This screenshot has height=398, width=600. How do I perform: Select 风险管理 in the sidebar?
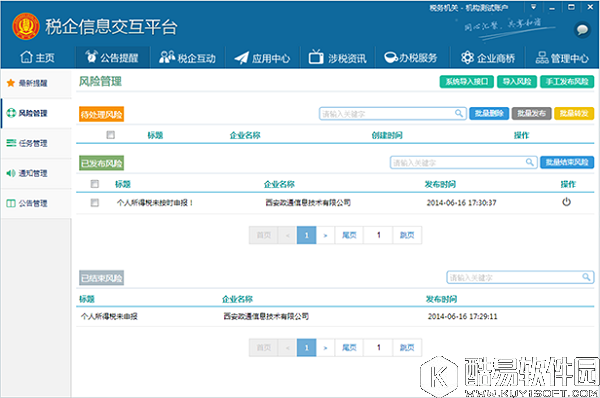click(36, 113)
